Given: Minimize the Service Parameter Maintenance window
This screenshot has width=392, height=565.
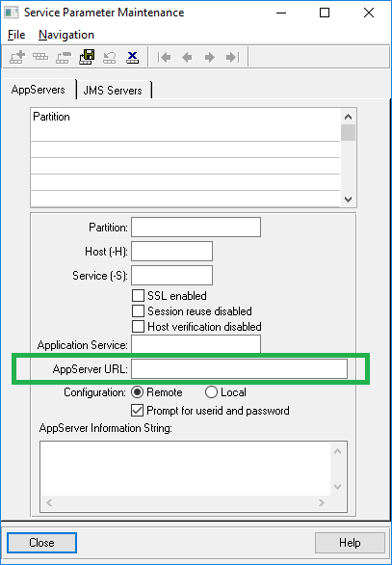Looking at the screenshot, I should click(281, 13).
